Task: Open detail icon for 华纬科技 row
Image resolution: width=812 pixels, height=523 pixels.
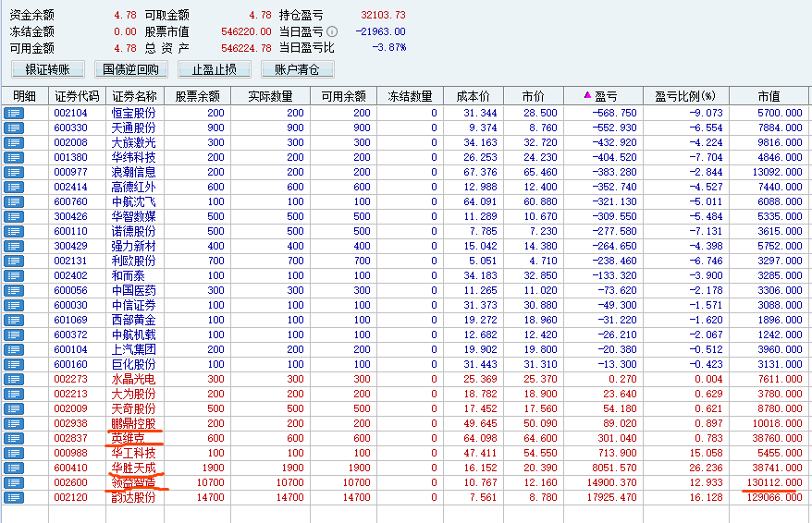Action: [14, 157]
